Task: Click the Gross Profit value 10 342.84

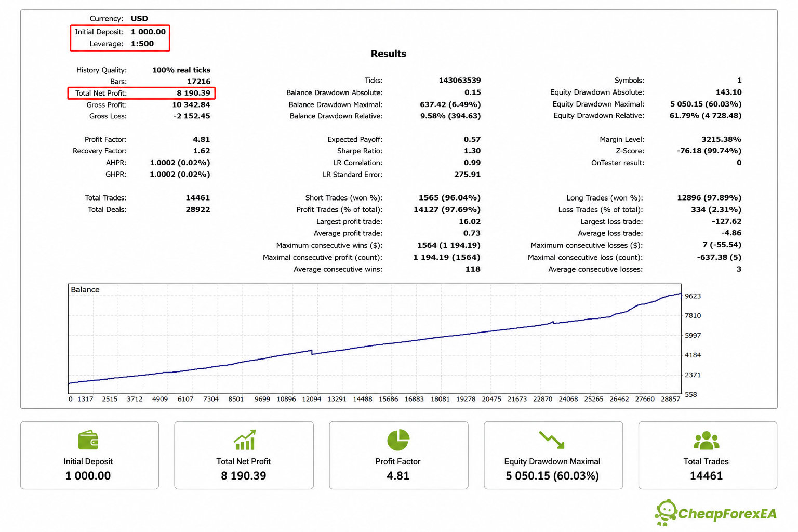Action: (191, 105)
